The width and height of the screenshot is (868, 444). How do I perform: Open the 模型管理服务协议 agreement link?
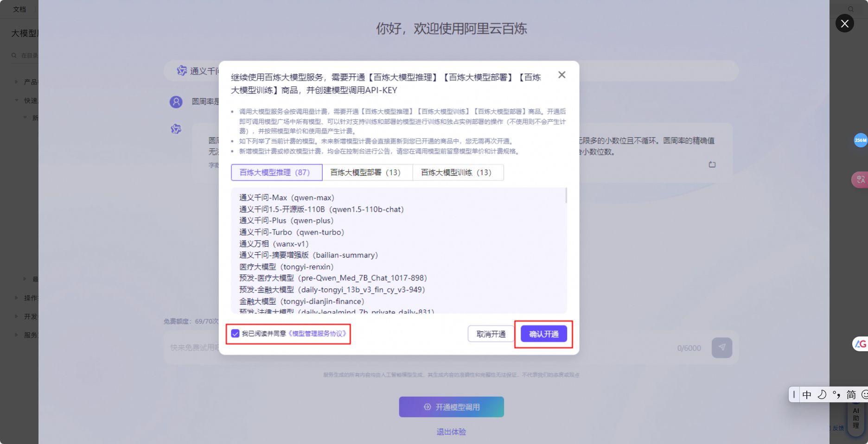[x=318, y=333]
